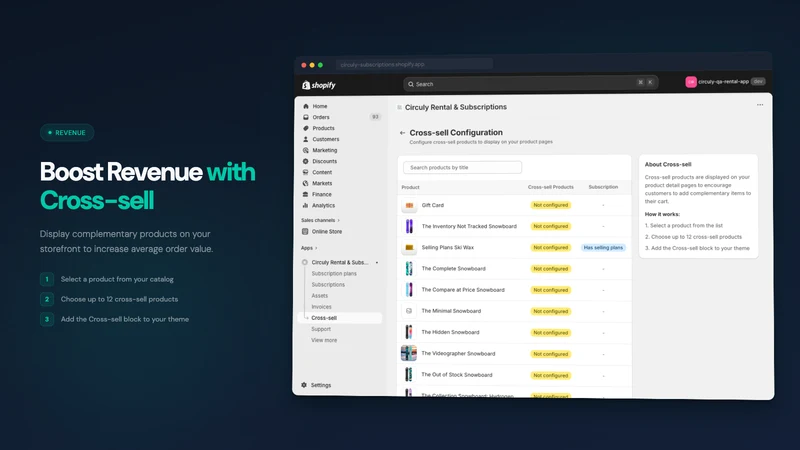
Task: Click the Analytics bar chart icon
Action: pos(306,206)
